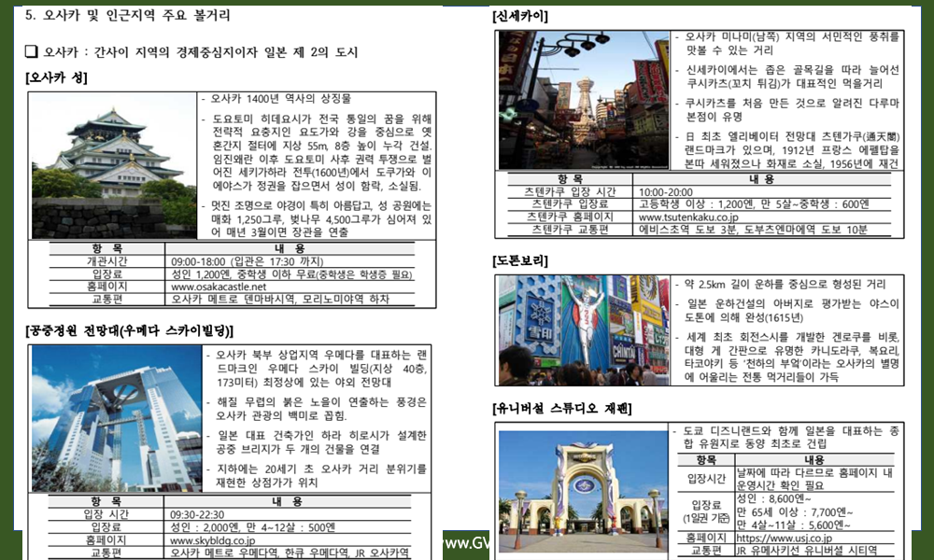Open the www.osakacastle.net link
Screen dimensions: 934x560
coord(219,287)
